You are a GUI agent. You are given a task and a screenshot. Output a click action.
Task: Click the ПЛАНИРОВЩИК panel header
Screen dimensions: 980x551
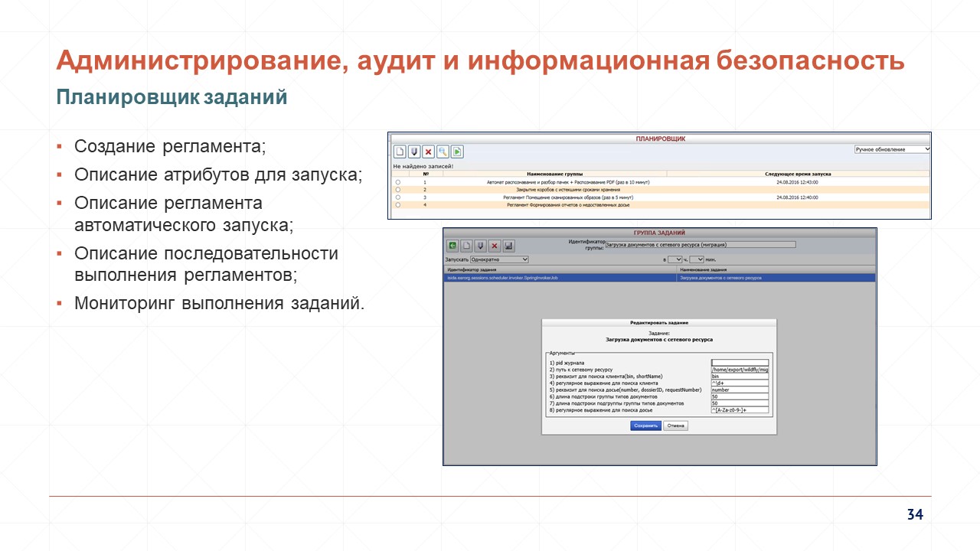(x=660, y=139)
